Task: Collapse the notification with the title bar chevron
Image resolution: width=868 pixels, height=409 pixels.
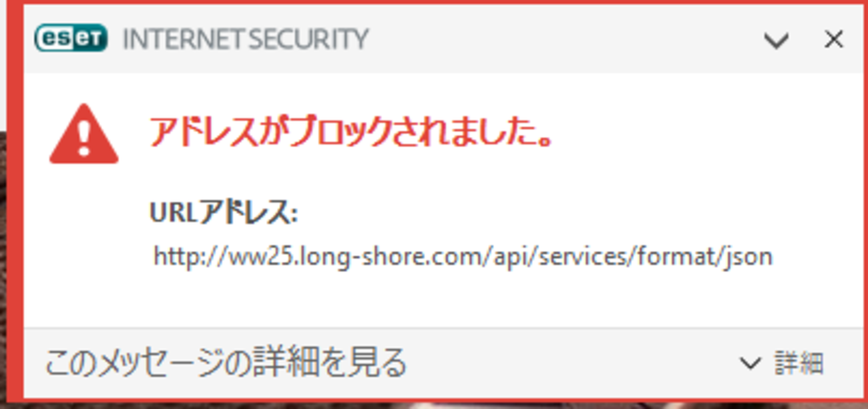Action: click(777, 41)
